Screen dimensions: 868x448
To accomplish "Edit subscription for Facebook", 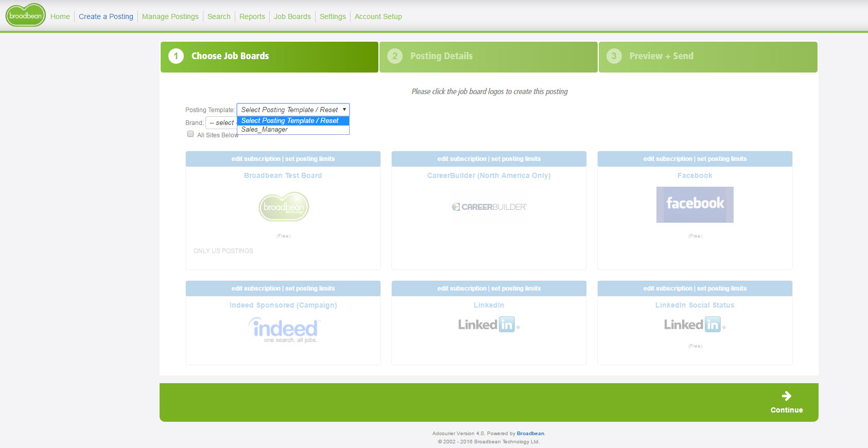I will pos(668,159).
